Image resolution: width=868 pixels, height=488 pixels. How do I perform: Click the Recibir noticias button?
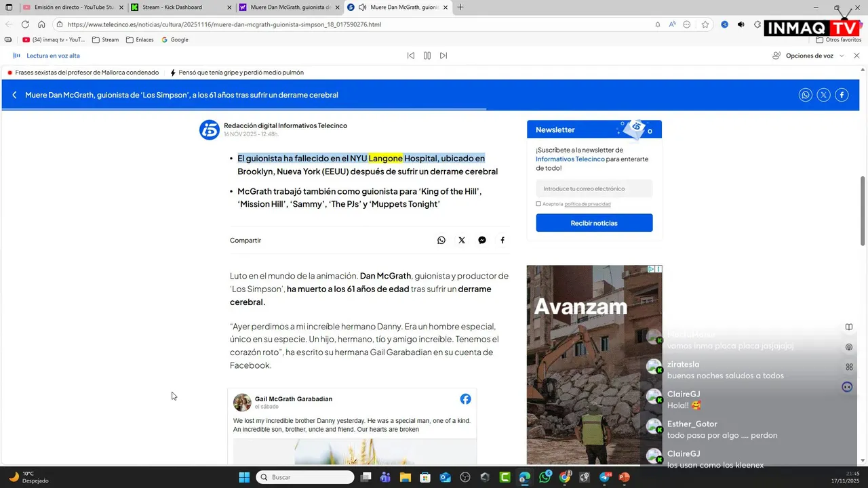(x=594, y=223)
